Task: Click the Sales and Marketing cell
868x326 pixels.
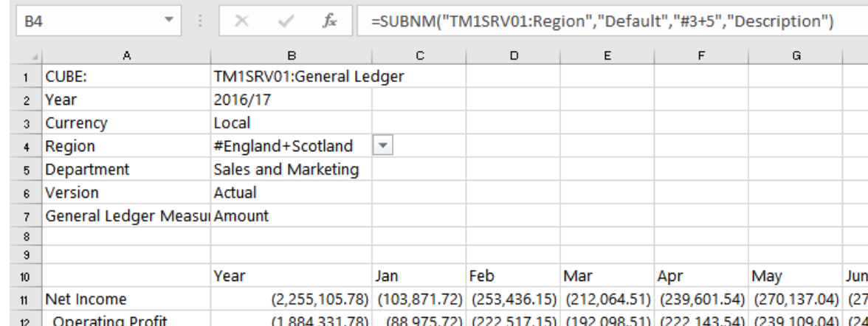Action: pos(291,170)
